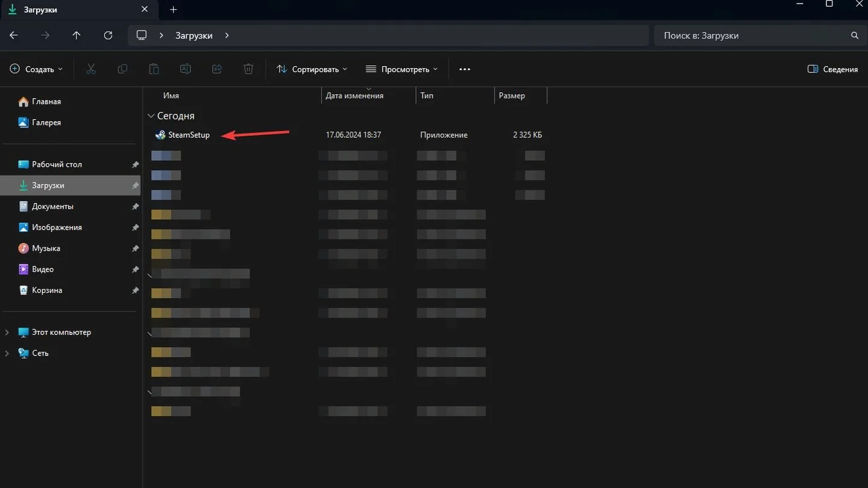
Task: Maximize the Explorer window
Action: (x=829, y=4)
